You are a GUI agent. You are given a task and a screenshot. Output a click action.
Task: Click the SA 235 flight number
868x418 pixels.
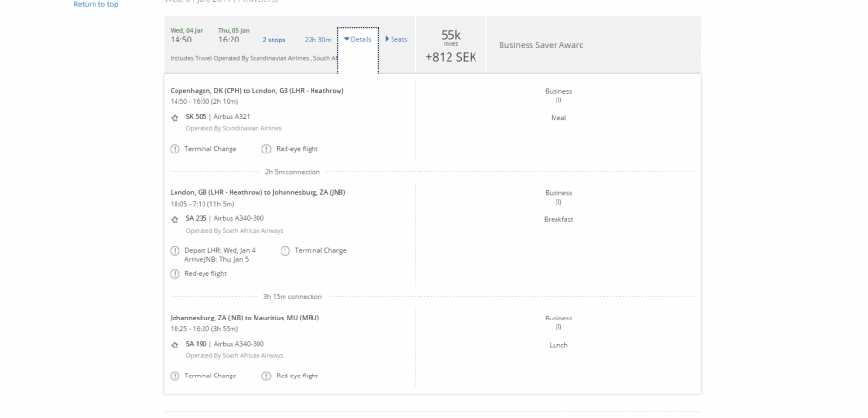pyautogui.click(x=196, y=218)
